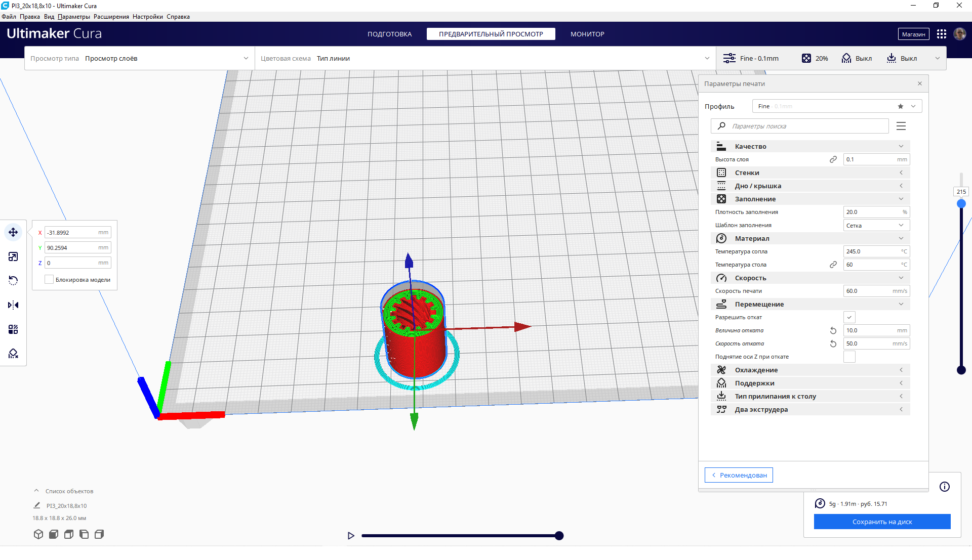The width and height of the screenshot is (972, 560).
Task: Expand Тип прилипания к столу section
Action: click(x=810, y=396)
